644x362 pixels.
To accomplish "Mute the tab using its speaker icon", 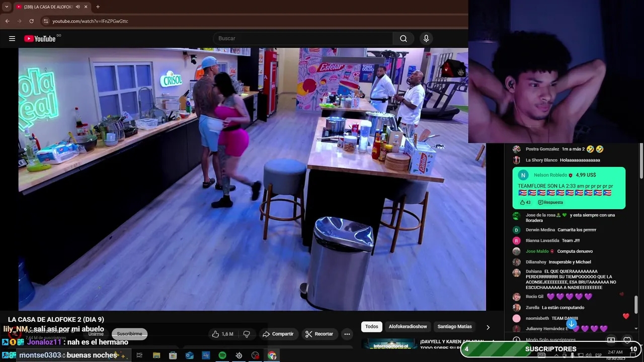I will click(77, 7).
